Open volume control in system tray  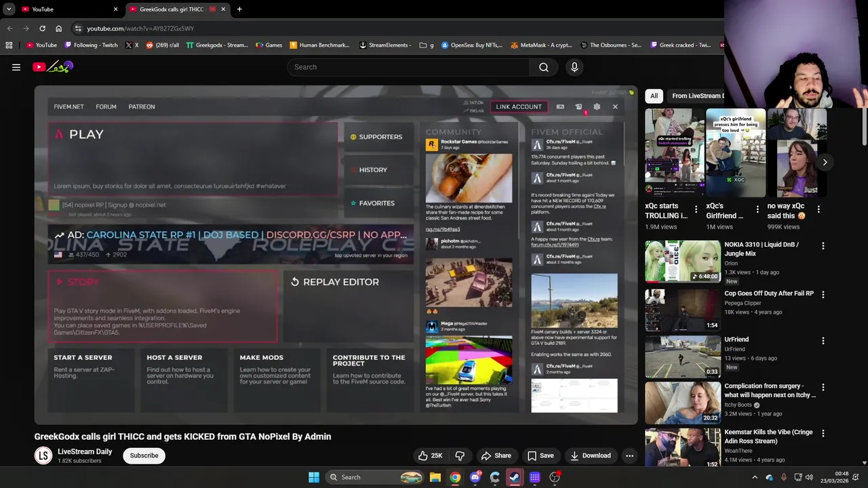(x=808, y=477)
